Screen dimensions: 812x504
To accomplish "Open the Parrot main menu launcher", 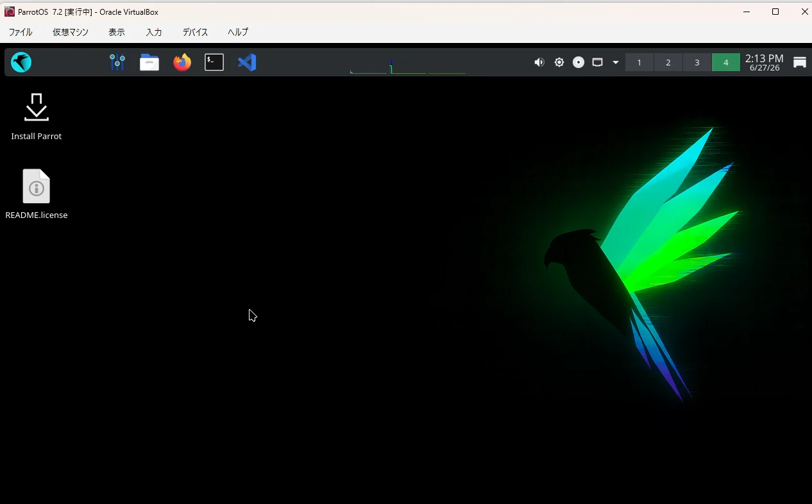I will click(x=21, y=62).
